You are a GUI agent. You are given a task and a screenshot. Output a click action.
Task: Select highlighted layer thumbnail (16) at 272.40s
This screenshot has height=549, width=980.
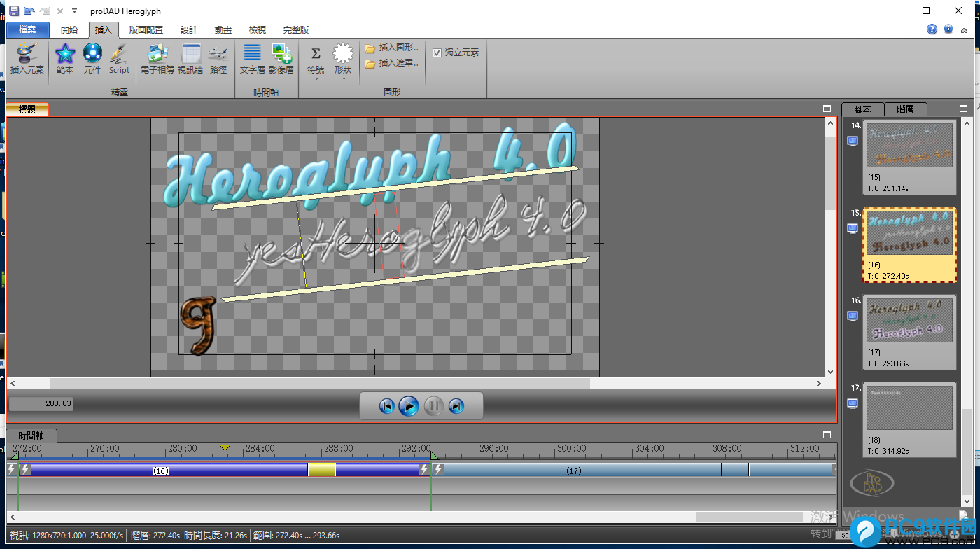click(909, 245)
